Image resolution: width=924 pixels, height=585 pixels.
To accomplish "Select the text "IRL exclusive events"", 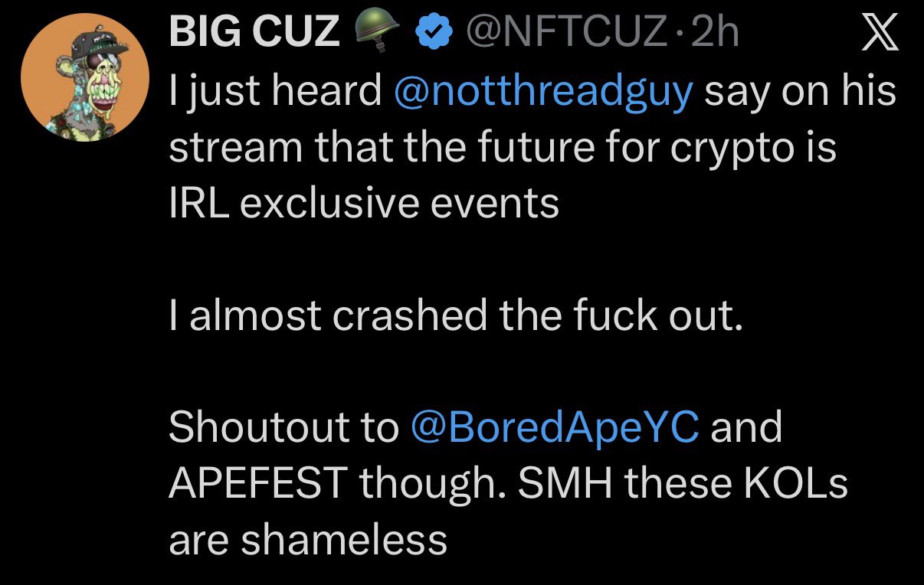I will (363, 203).
